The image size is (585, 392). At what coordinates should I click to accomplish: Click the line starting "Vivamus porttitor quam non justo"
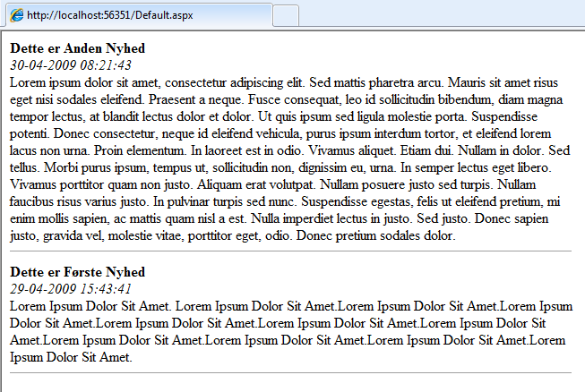(x=272, y=184)
